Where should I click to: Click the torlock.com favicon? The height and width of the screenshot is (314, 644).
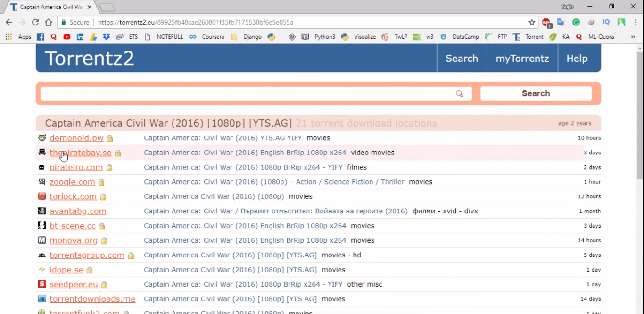[x=42, y=196]
